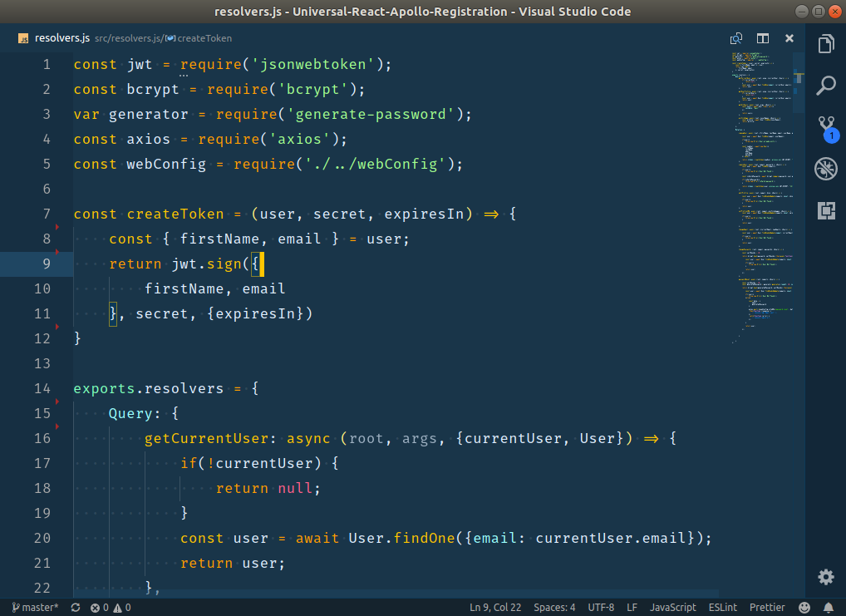Viewport: 846px width, 616px height.
Task: Open problems via the warnings count icon
Action: (122, 608)
